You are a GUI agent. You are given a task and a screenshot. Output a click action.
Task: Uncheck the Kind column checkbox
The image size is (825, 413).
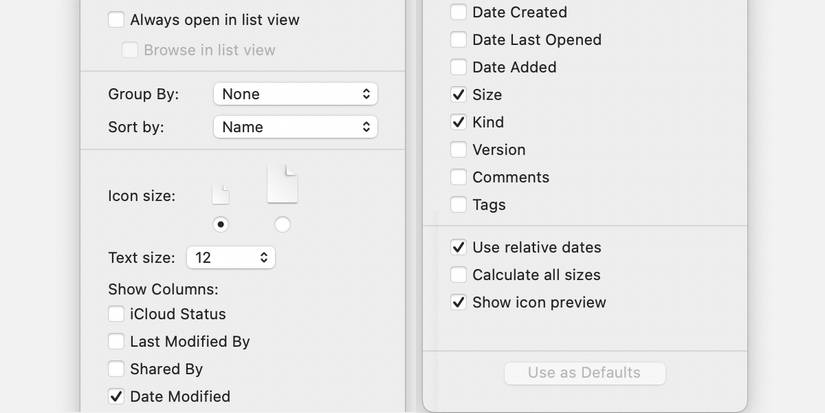point(458,122)
